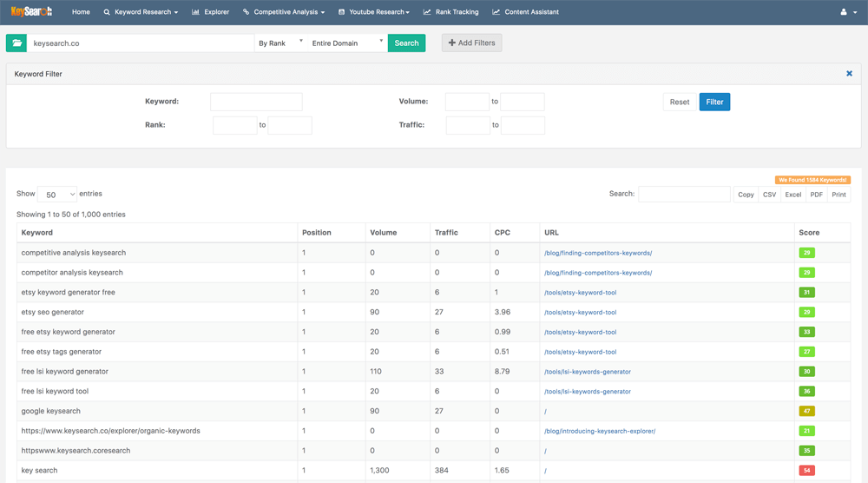Export results as CSV
The image size is (868, 483).
coord(769,195)
